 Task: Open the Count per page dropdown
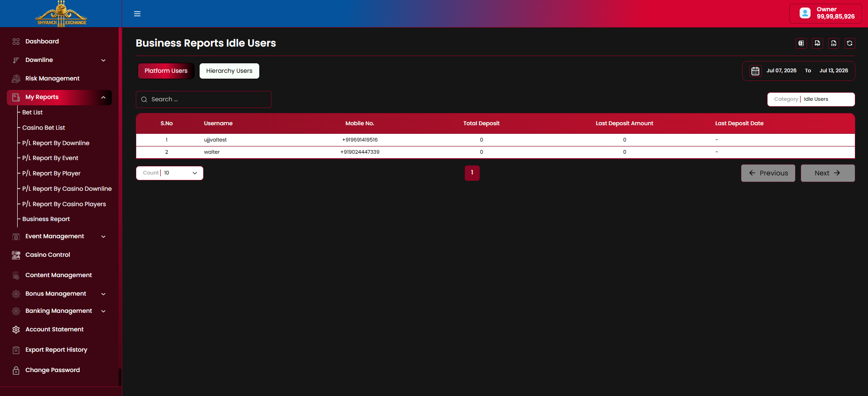click(x=170, y=173)
